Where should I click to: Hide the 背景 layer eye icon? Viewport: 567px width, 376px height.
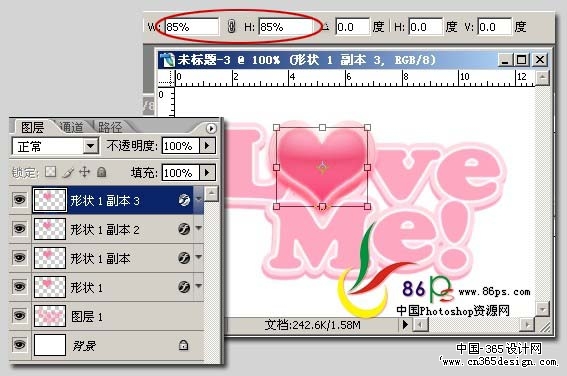click(x=20, y=344)
